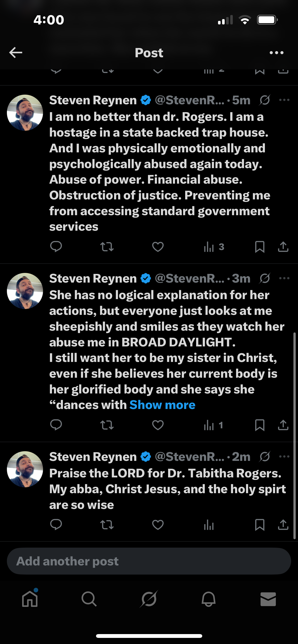The height and width of the screenshot is (644, 298).
Task: Like the 'Praise the LORD' post
Action: [x=158, y=524]
